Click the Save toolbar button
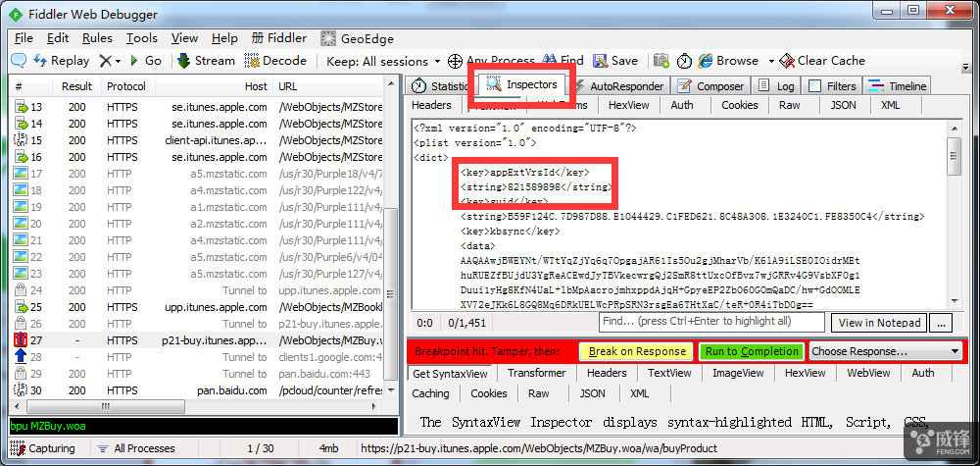980x466 pixels. tap(615, 61)
